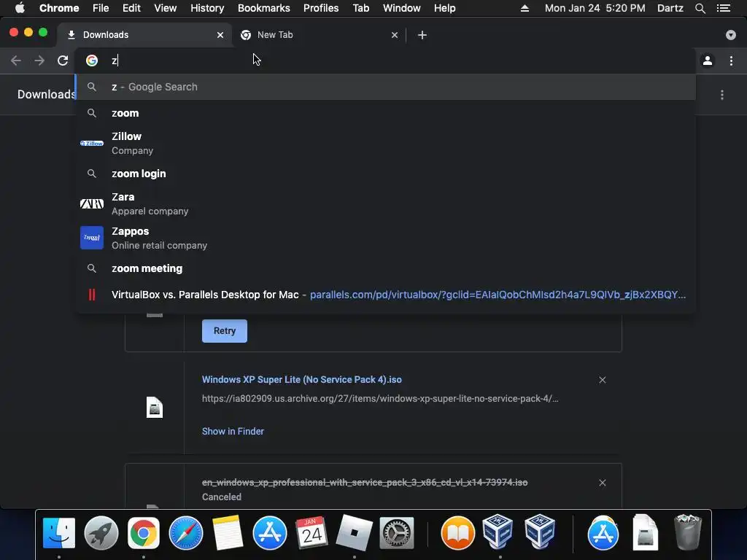
Task: Open the left VirtualBox Dock icon
Action: (x=498, y=532)
